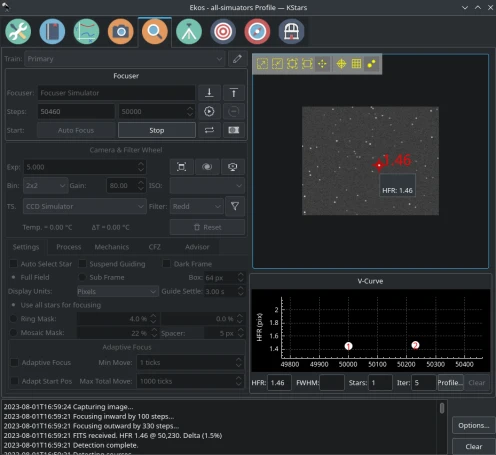Switch to the Advisor tab

(197, 247)
